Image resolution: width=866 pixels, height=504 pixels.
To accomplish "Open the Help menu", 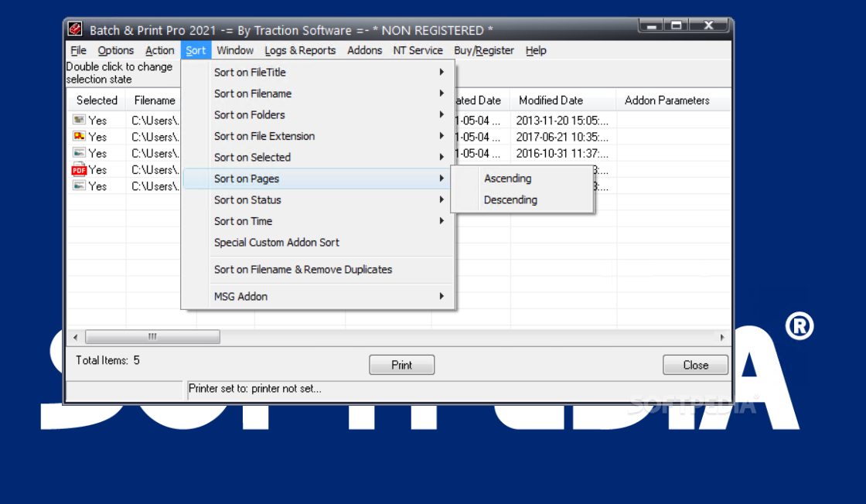I will tap(536, 50).
